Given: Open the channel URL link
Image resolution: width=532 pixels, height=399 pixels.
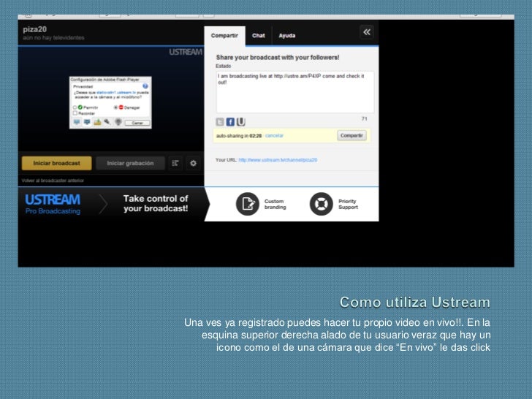Looking at the screenshot, I should coord(278,160).
